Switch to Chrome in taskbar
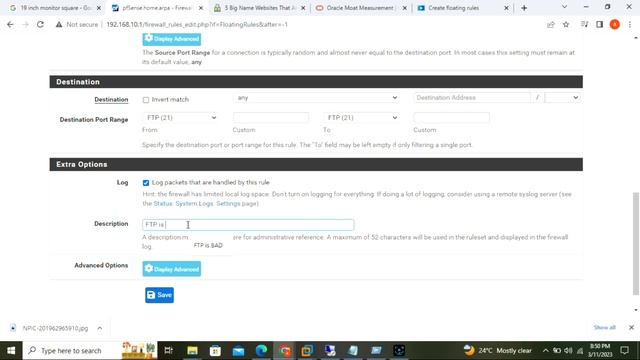 coord(284,350)
